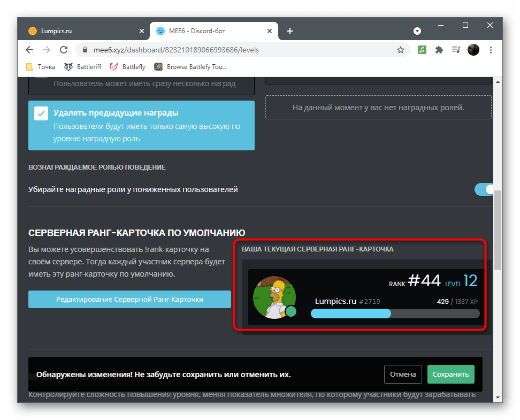Open the Extensions puzzle icon

[439, 50]
